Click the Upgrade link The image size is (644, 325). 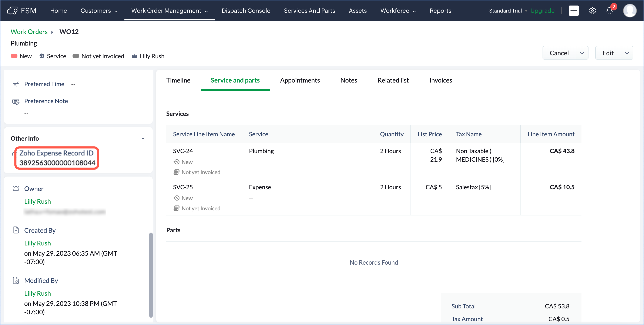(x=542, y=10)
